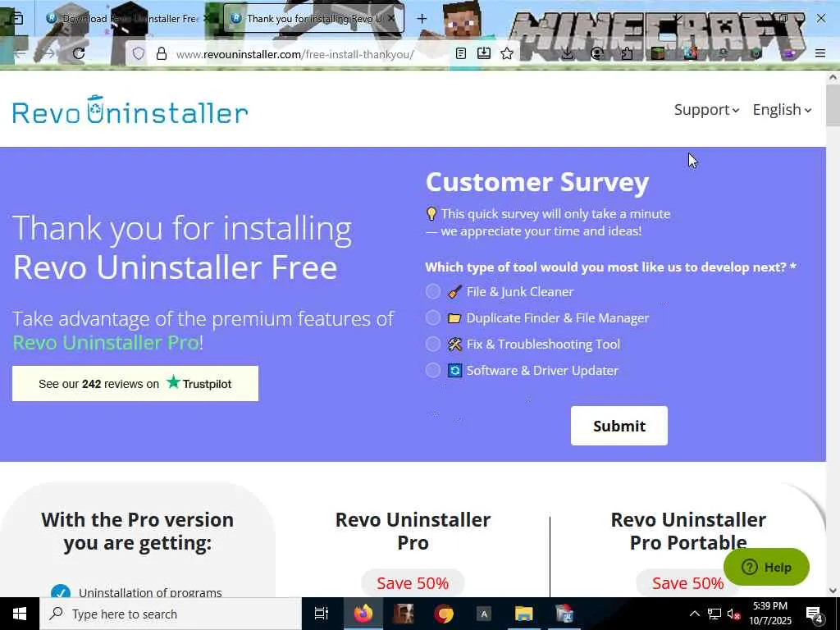
Task: Expand the Support dropdown menu
Action: pos(706,110)
